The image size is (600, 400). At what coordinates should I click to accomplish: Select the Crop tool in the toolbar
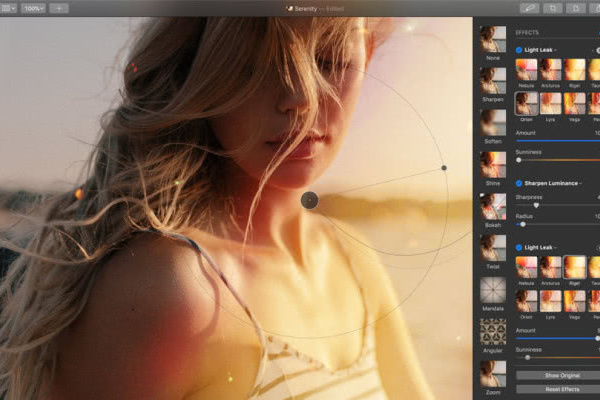(553, 8)
